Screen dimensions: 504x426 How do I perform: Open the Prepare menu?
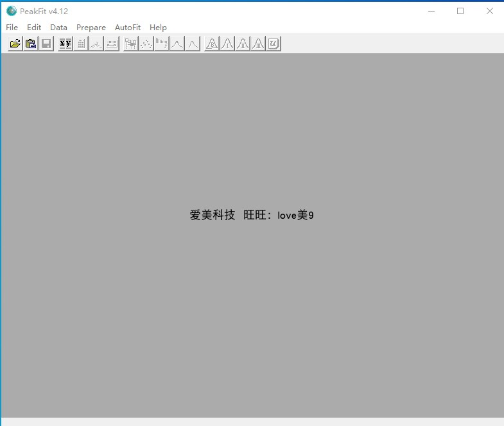(91, 28)
